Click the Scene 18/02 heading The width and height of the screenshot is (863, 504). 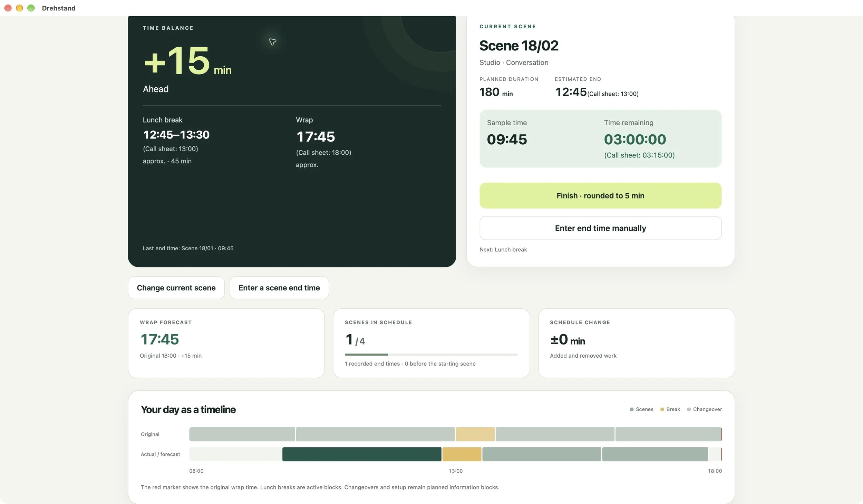click(x=519, y=46)
